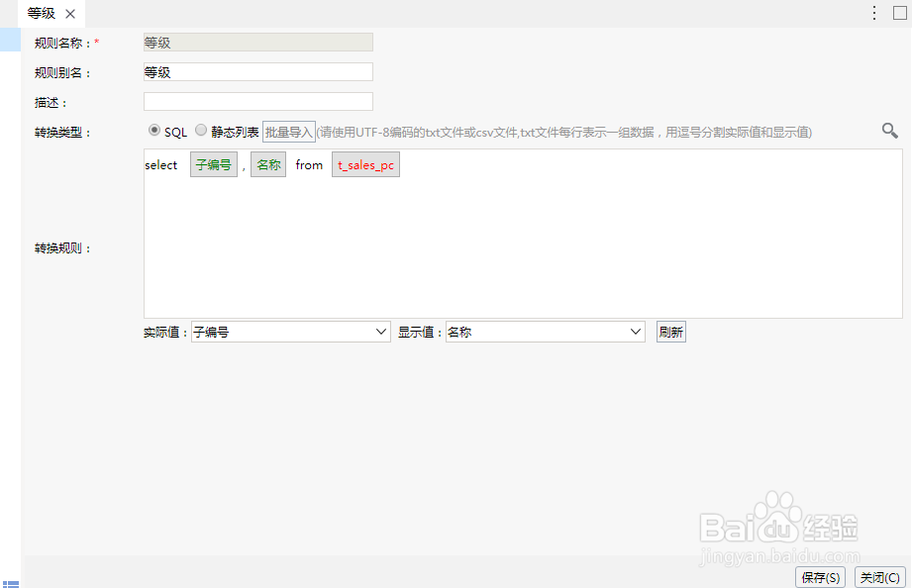The height and width of the screenshot is (588, 912).
Task: Click the 'select' keyword in the SQL editor
Action: click(x=161, y=165)
